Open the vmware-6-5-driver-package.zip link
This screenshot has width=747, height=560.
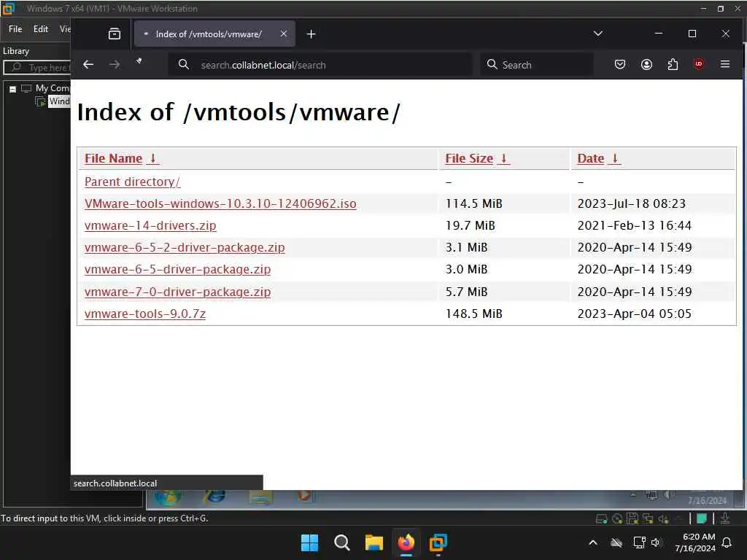[x=177, y=270]
